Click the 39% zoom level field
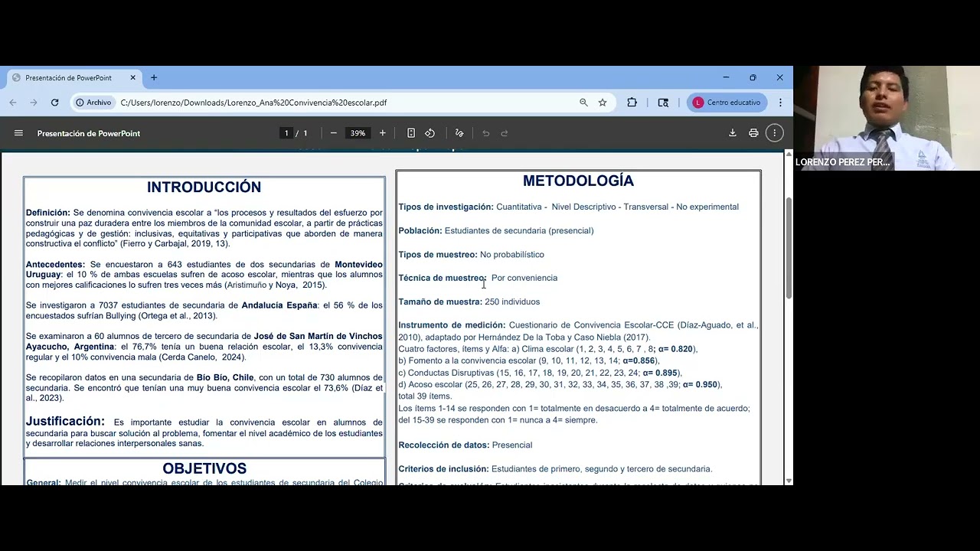Screen dimensions: 980x551 click(358, 133)
